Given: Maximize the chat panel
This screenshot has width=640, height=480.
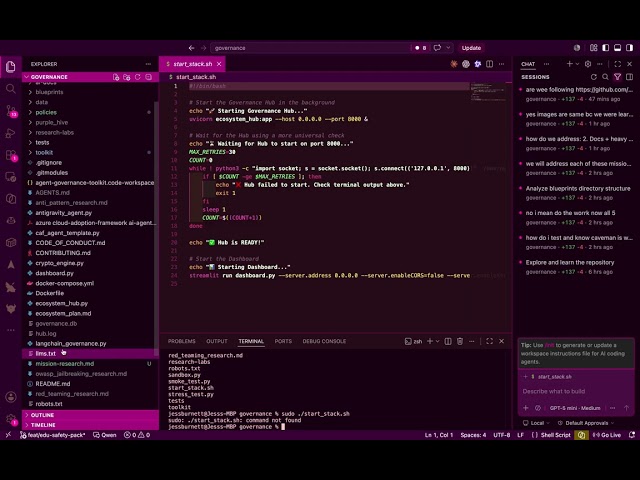Looking at the screenshot, I should click(618, 64).
